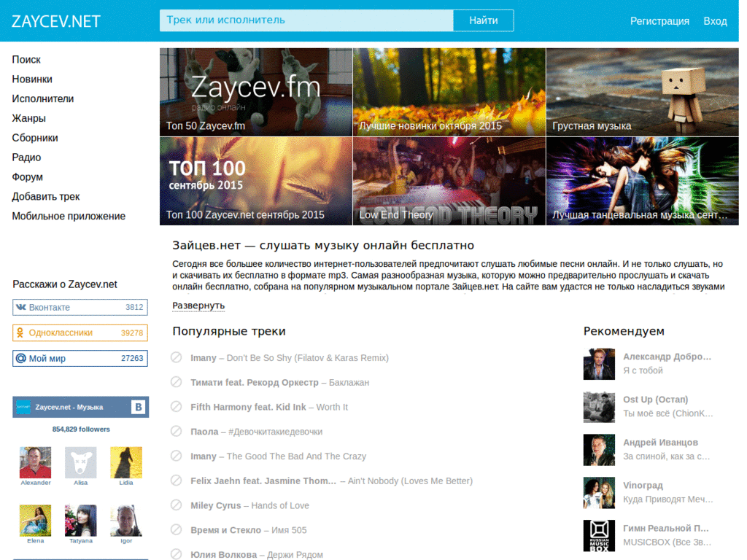This screenshot has width=747, height=560.
Task: Click the play icon next to Miley Cyrus — Hands of Love
Action: [176, 505]
